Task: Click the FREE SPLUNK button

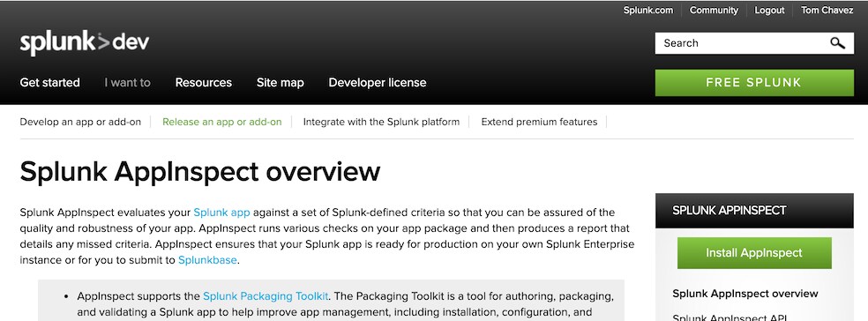Action: point(754,83)
